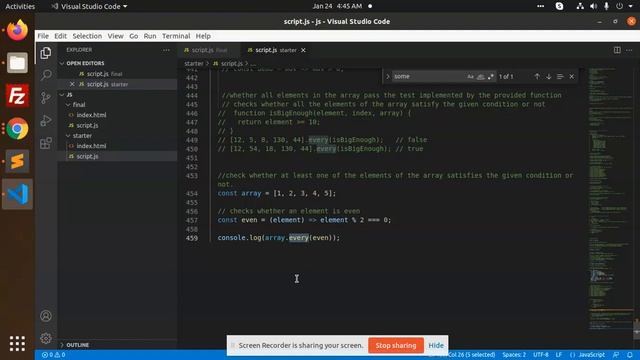Split the editor to the right
The height and width of the screenshot is (360, 640).
pyautogui.click(x=617, y=50)
